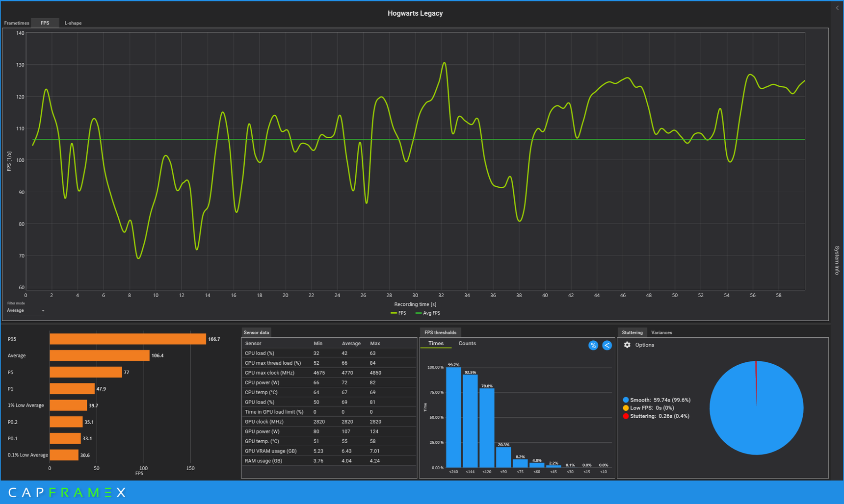The width and height of the screenshot is (844, 504).
Task: Switch to the L-shape tab
Action: pos(73,23)
